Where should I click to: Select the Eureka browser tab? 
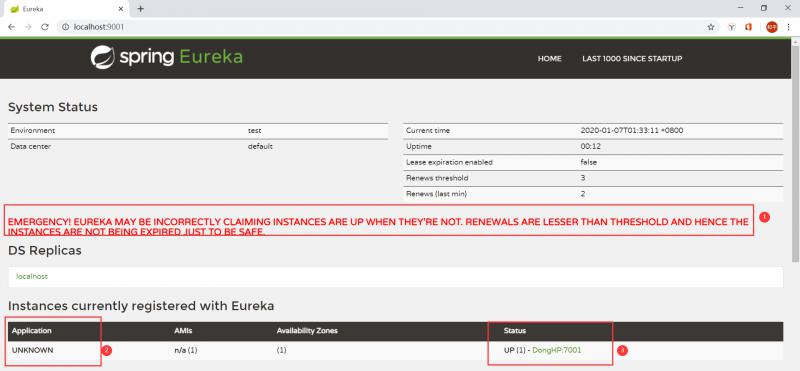[65, 9]
